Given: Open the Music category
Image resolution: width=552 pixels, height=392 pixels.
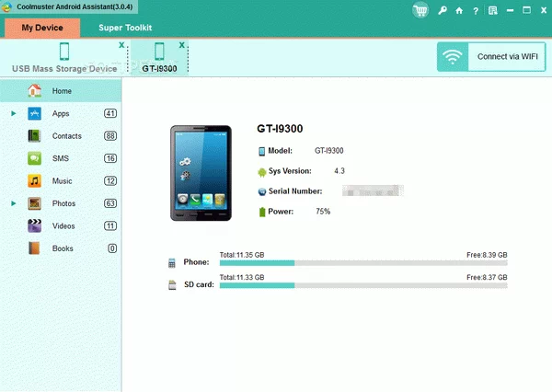Looking at the screenshot, I should pos(62,181).
